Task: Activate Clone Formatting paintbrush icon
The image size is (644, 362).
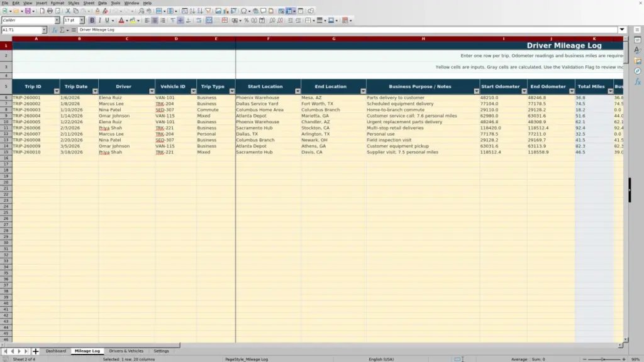Action: pos(97,11)
